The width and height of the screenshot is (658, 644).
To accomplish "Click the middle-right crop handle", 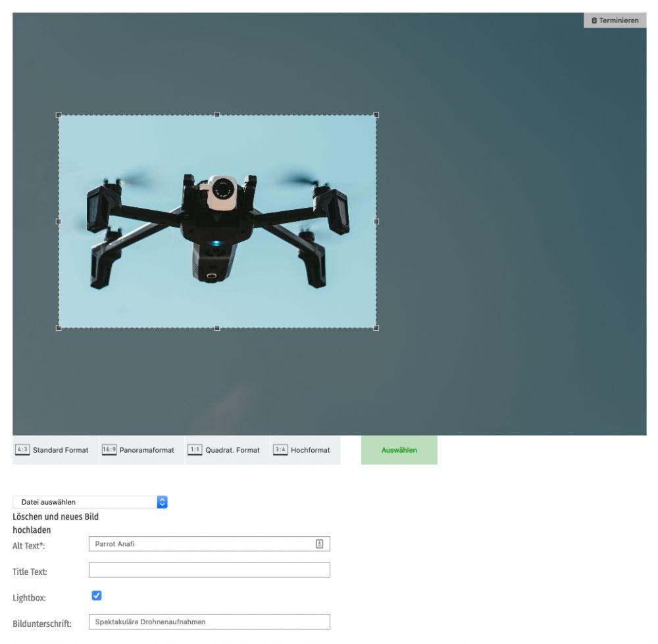I will (376, 221).
